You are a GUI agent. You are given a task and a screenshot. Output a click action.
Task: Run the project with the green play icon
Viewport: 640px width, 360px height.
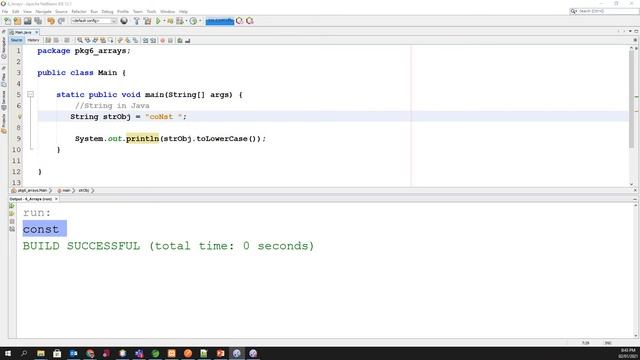coord(158,21)
